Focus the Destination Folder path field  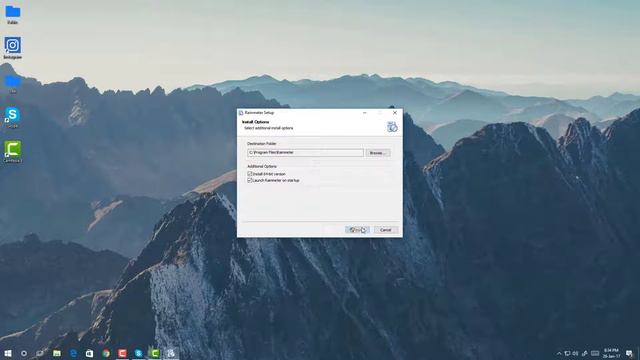pos(305,153)
